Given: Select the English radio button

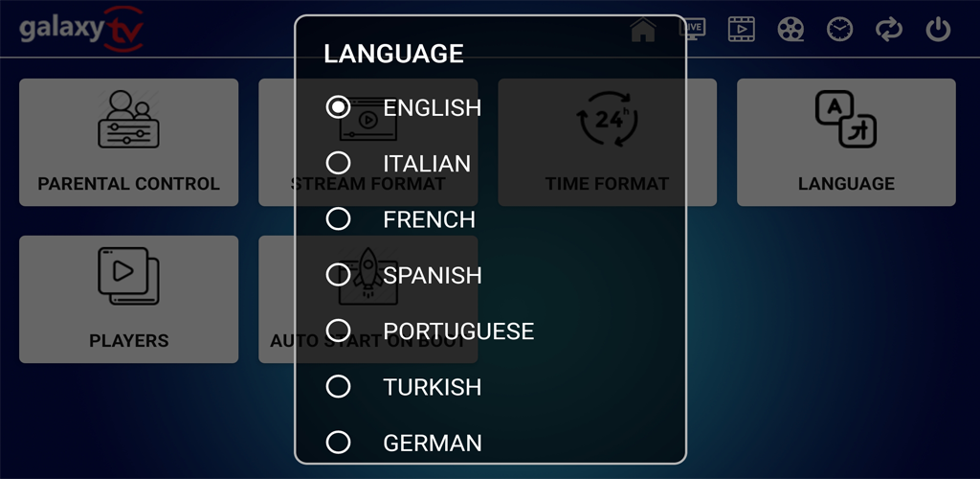Looking at the screenshot, I should (x=338, y=107).
